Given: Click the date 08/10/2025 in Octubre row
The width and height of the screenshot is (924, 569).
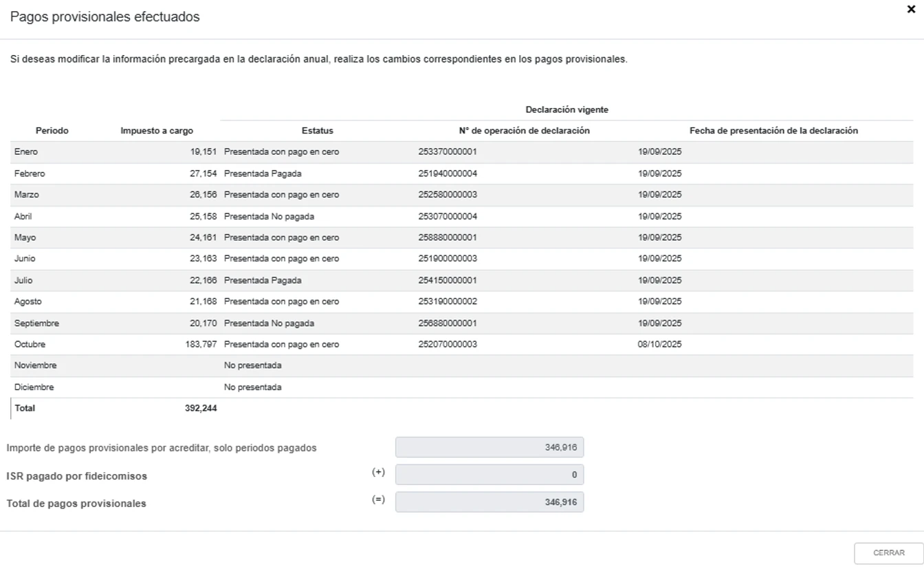Looking at the screenshot, I should tap(660, 344).
